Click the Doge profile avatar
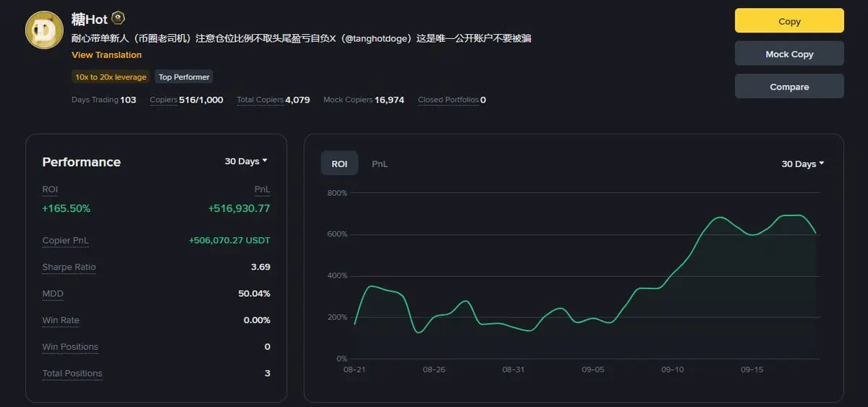This screenshot has height=407, width=868. (44, 30)
